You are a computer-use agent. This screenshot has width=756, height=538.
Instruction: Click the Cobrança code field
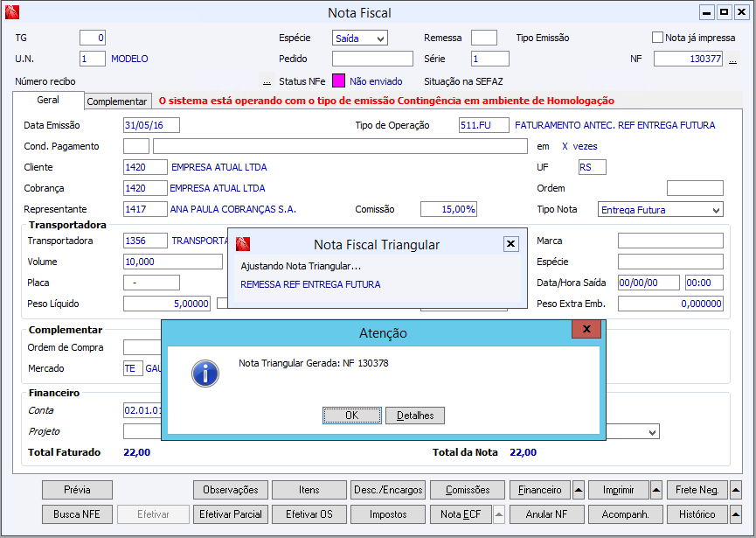tap(146, 188)
